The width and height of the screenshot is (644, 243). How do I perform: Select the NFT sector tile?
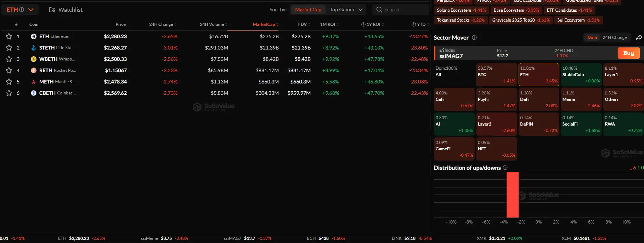pyautogui.click(x=496, y=149)
